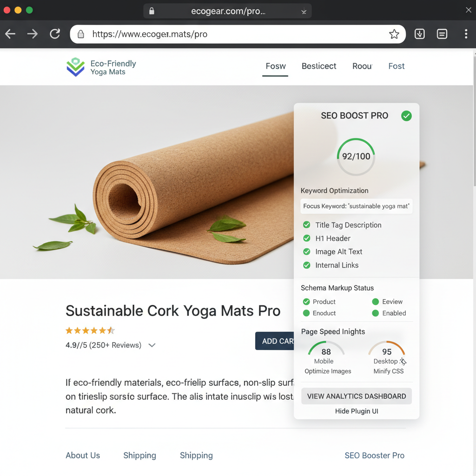Click the Hide Plugin UI link
The image size is (476, 476).
pyautogui.click(x=357, y=411)
